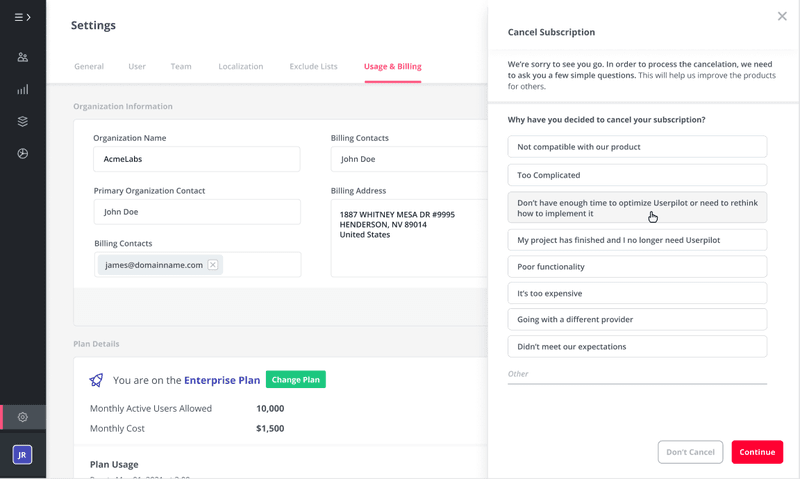Open the layers icon in sidebar
800x479 pixels.
point(22,122)
